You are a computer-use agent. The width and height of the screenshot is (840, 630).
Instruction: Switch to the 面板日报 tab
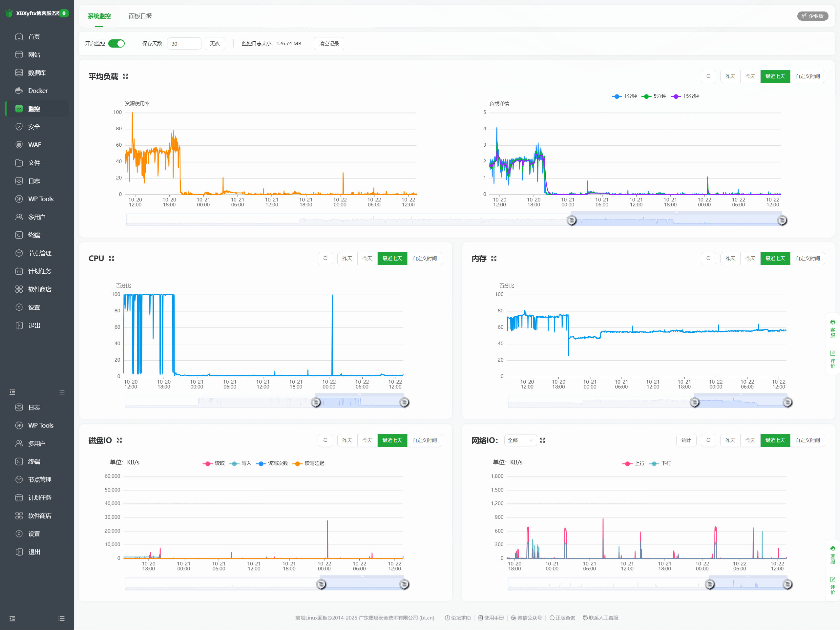[140, 16]
